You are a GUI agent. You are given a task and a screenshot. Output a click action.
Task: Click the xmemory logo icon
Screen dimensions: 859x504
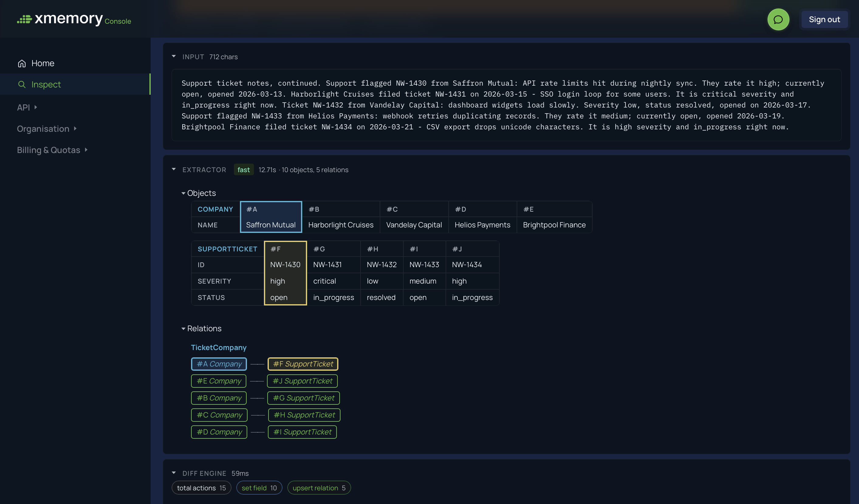pyautogui.click(x=25, y=19)
